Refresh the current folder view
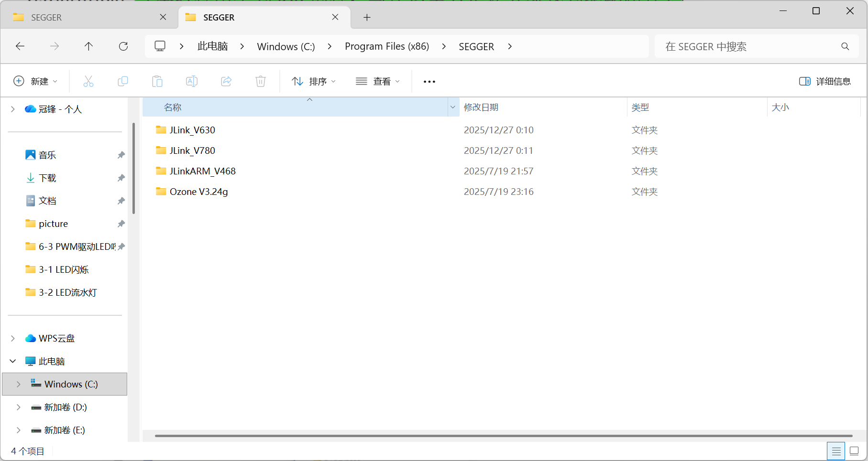 (x=123, y=46)
